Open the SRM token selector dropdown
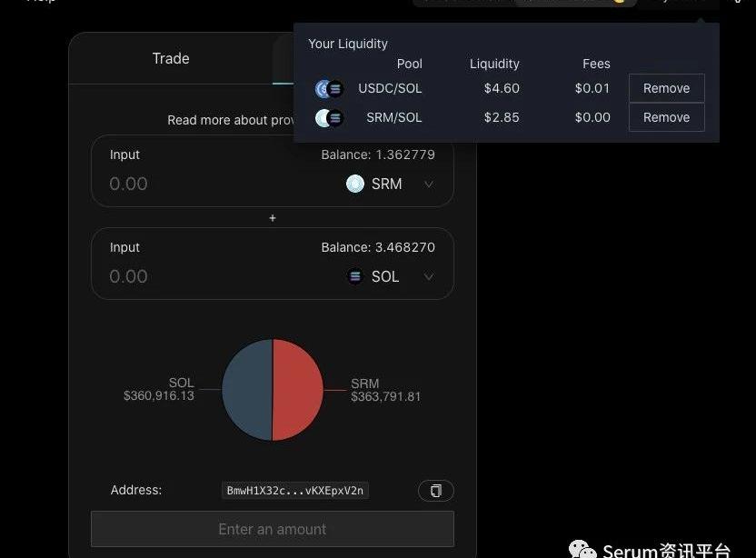 tap(428, 184)
